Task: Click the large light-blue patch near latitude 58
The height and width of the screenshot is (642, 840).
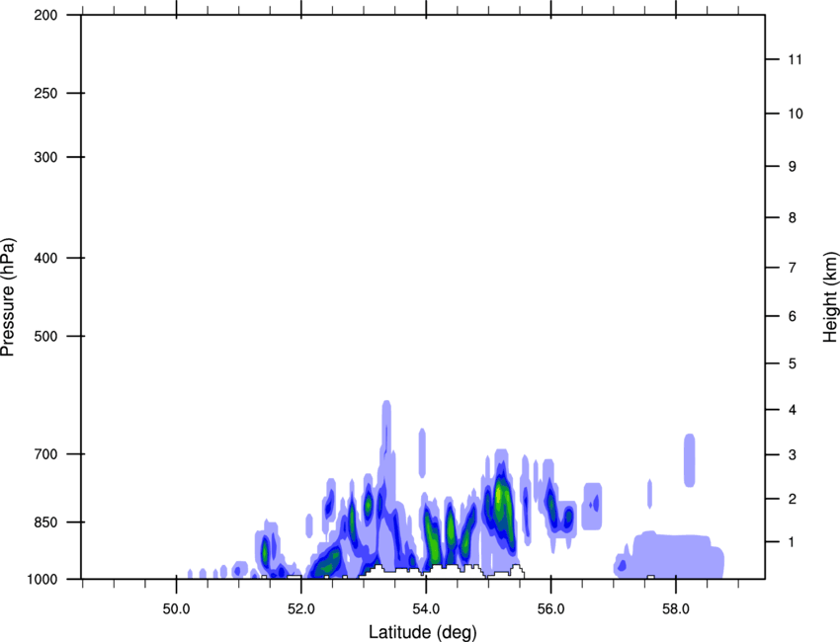Action: [x=670, y=556]
